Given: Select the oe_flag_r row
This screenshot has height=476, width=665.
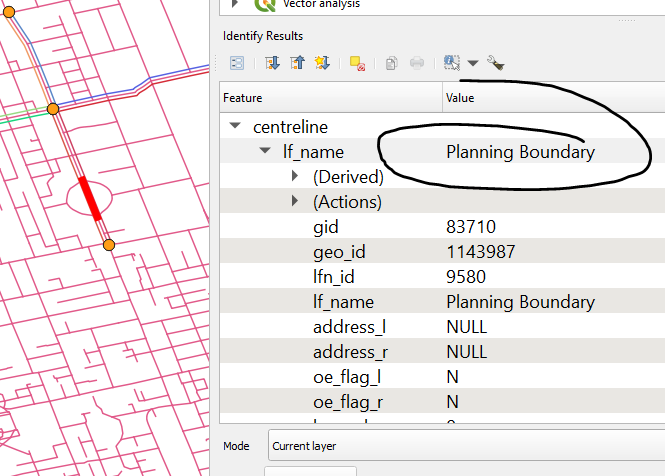Looking at the screenshot, I should coord(442,402).
